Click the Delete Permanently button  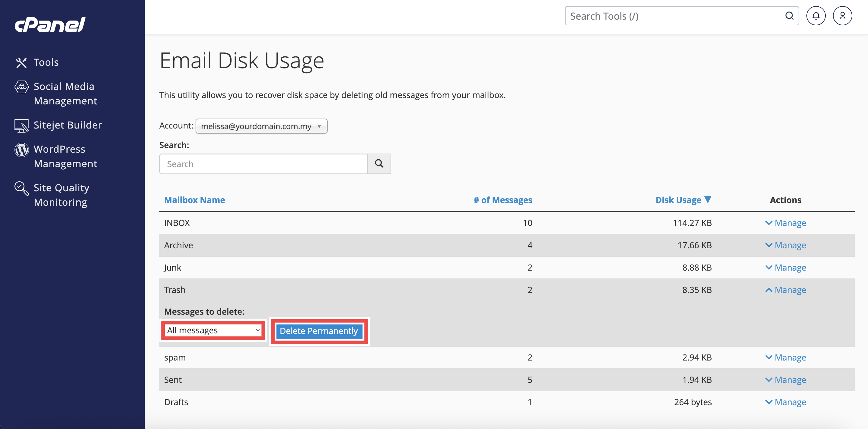pyautogui.click(x=318, y=331)
